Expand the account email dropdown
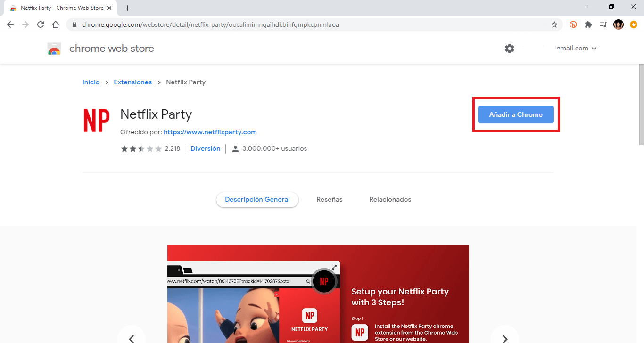 tap(594, 49)
